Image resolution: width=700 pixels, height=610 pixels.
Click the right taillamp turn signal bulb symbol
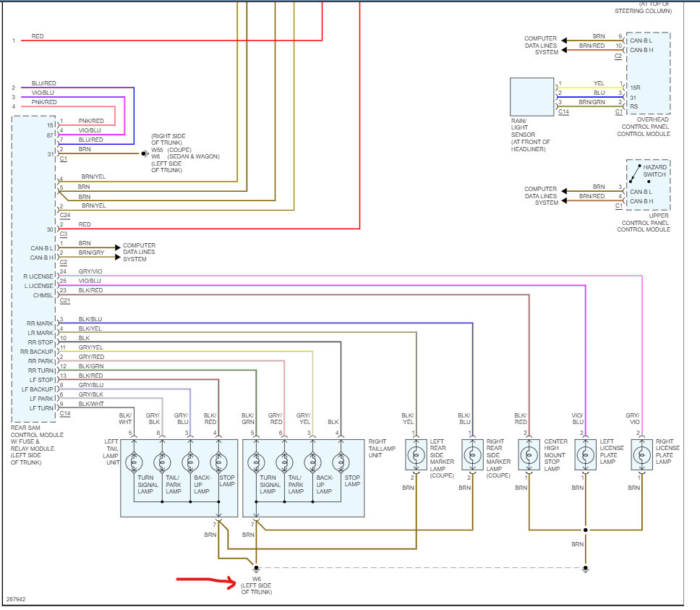[256, 462]
